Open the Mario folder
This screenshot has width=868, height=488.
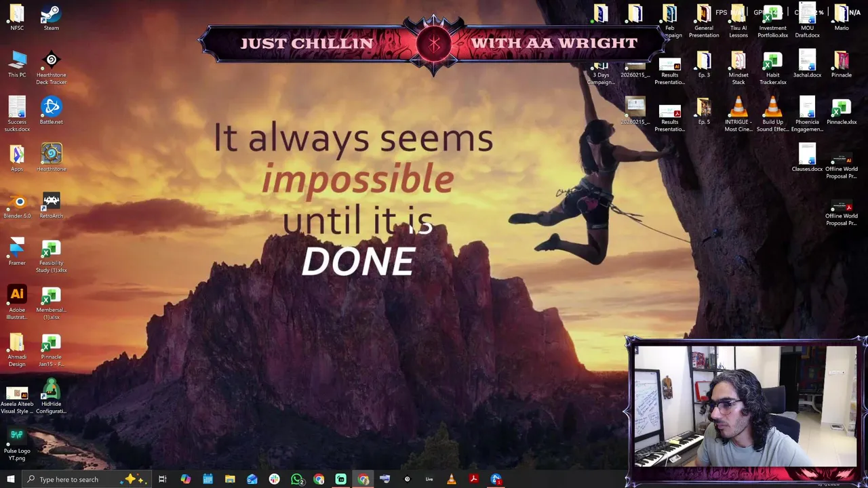coord(842,18)
